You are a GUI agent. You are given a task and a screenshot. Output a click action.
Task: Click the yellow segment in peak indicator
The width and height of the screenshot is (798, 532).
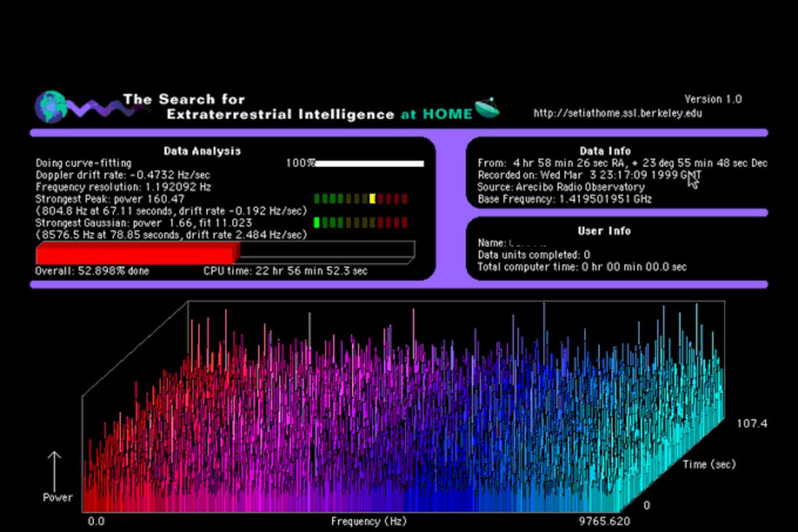click(x=372, y=198)
